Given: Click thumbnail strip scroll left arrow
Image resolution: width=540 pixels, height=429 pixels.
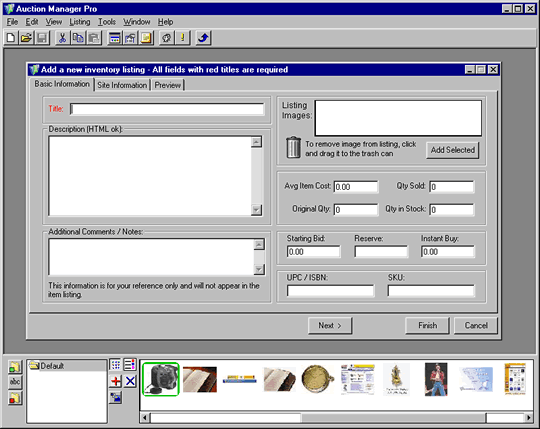Looking at the screenshot, I should (145, 418).
